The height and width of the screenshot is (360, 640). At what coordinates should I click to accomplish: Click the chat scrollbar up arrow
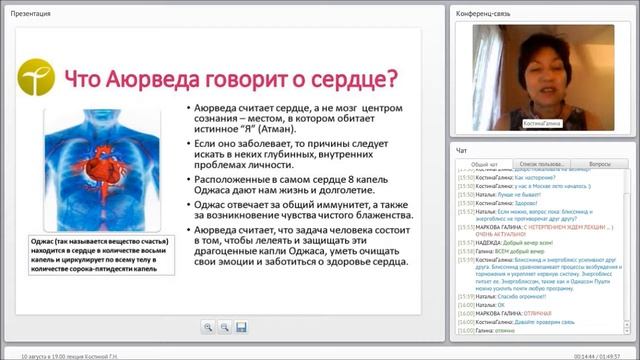627,324
